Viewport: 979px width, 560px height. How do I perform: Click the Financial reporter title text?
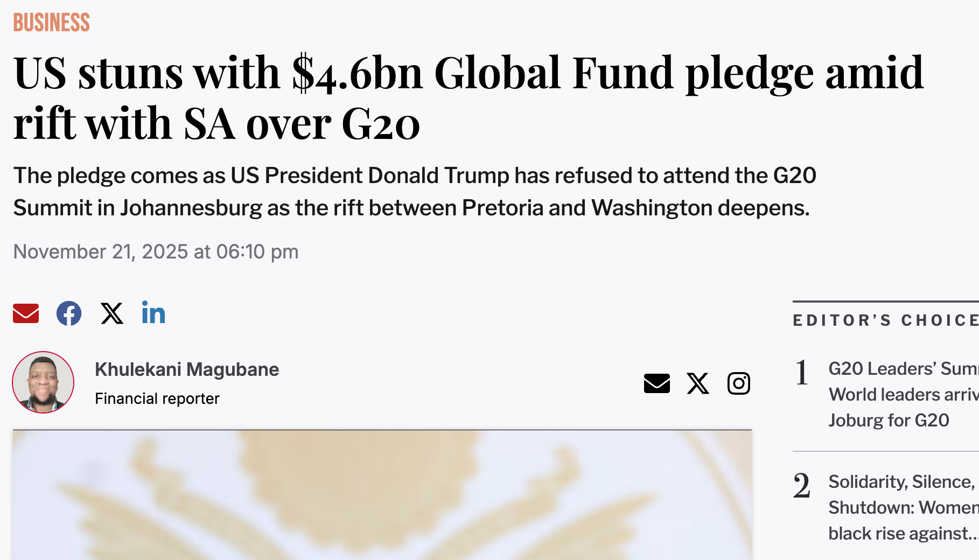(x=157, y=398)
